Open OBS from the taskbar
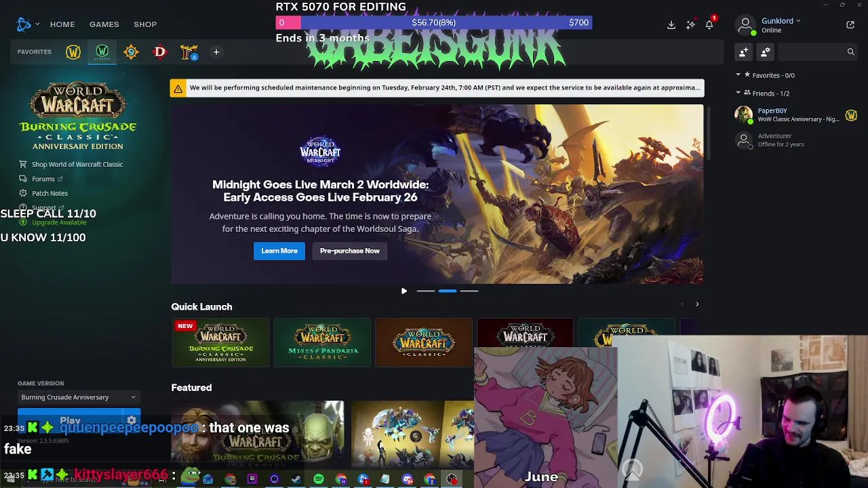868x488 pixels. pyautogui.click(x=452, y=479)
